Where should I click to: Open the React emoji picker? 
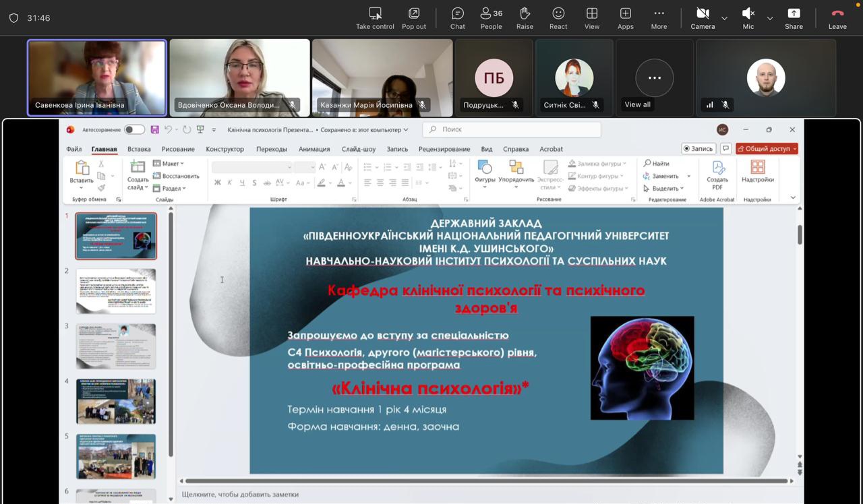(x=558, y=18)
